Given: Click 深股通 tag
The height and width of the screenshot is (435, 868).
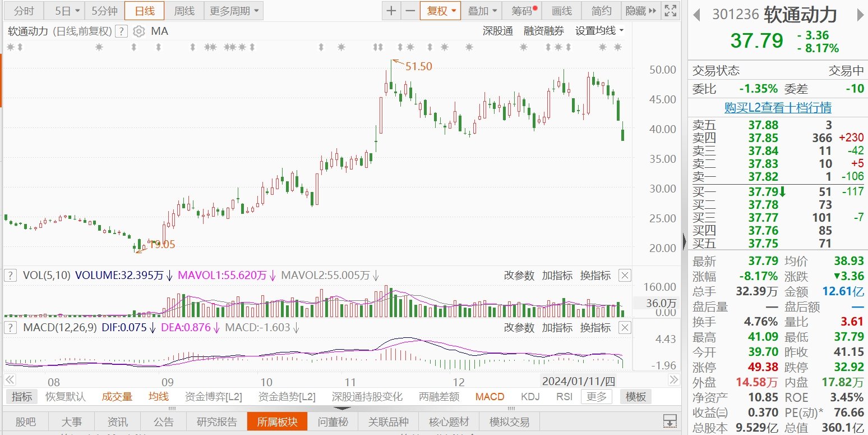Looking at the screenshot, I should click(x=497, y=31).
